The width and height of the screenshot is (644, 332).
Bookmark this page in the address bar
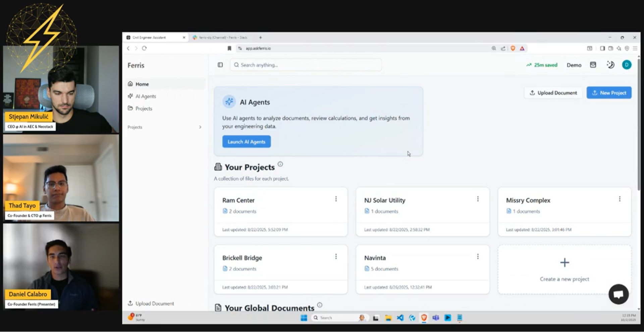(229, 48)
